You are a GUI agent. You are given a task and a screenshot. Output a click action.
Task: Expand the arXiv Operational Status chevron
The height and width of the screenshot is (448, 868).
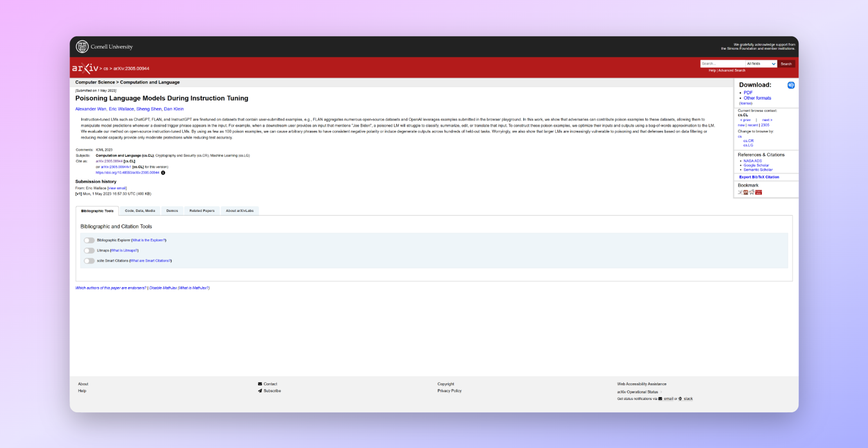[661, 392]
